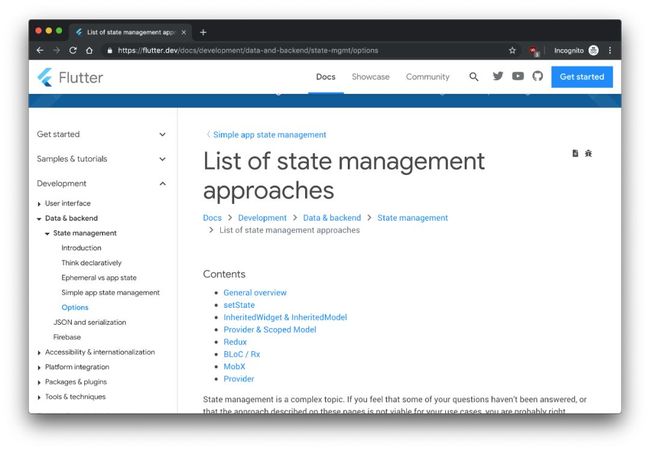Click the view page source icon
Screen dimensions: 650x451
(x=575, y=153)
